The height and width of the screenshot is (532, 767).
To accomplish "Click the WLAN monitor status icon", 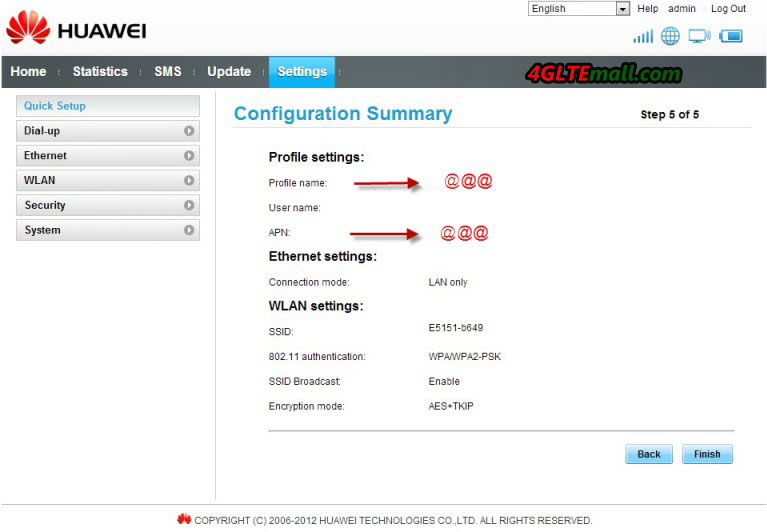I will [x=699, y=36].
